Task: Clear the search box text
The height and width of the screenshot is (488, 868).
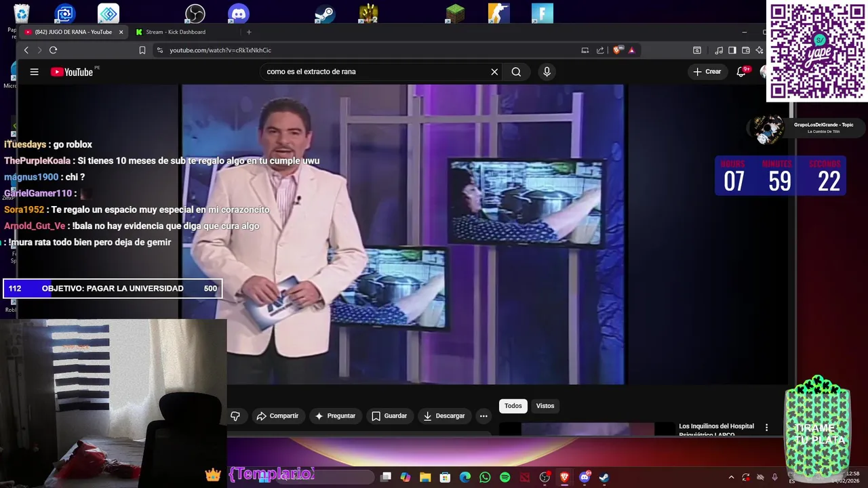Action: coord(494,72)
